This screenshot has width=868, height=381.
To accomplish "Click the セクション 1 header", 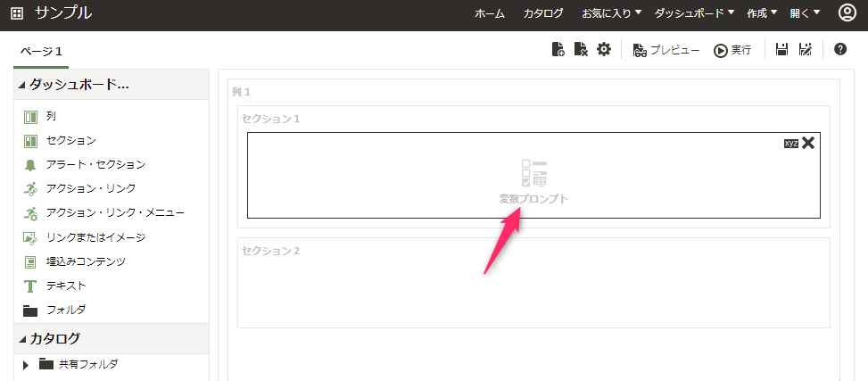I will tap(270, 119).
